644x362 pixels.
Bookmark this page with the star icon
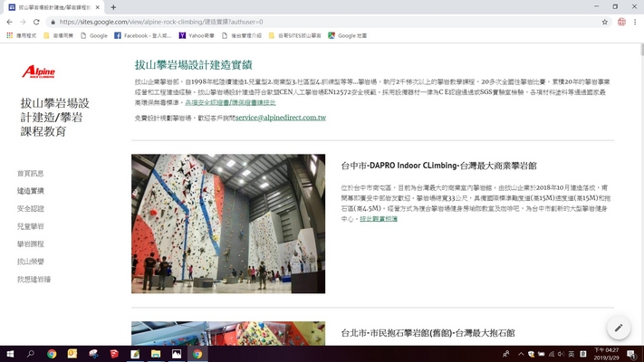(x=604, y=22)
